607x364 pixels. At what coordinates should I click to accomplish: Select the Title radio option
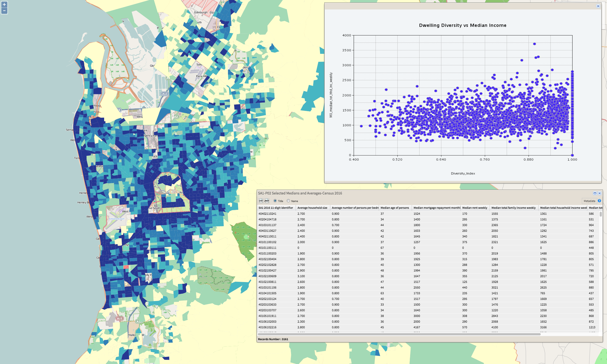[x=275, y=201]
